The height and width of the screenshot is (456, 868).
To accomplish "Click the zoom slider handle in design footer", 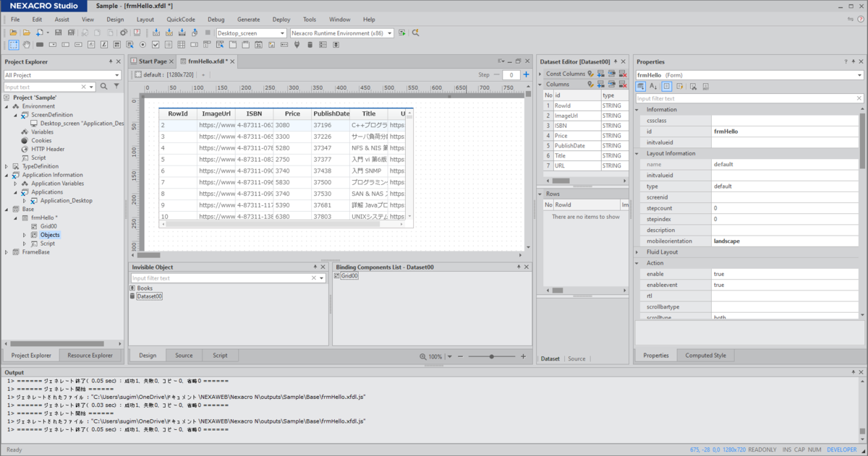I will 492,356.
